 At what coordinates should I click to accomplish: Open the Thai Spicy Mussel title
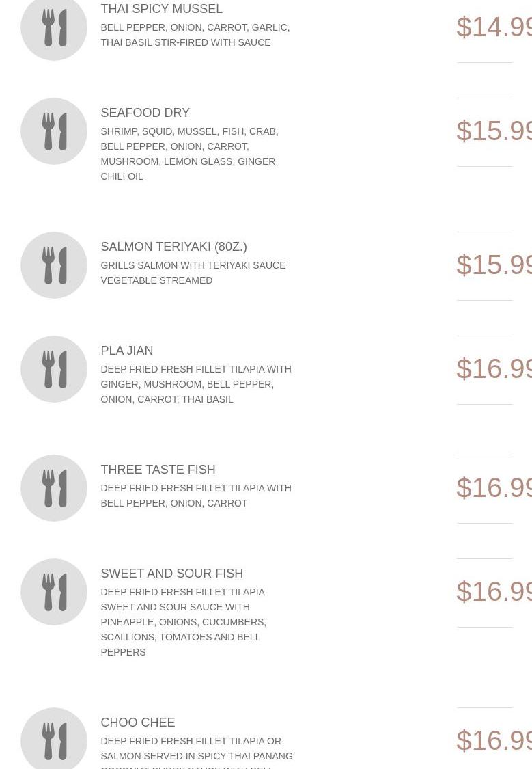tap(161, 9)
